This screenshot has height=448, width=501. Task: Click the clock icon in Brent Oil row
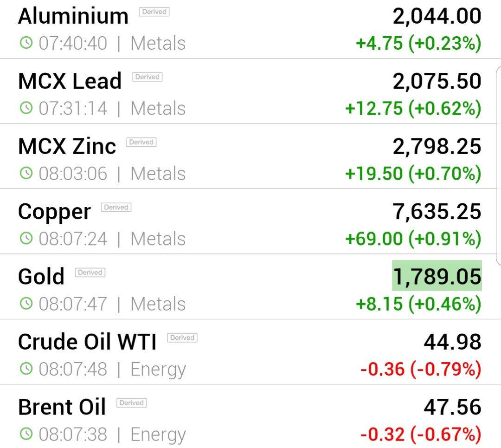point(26,434)
